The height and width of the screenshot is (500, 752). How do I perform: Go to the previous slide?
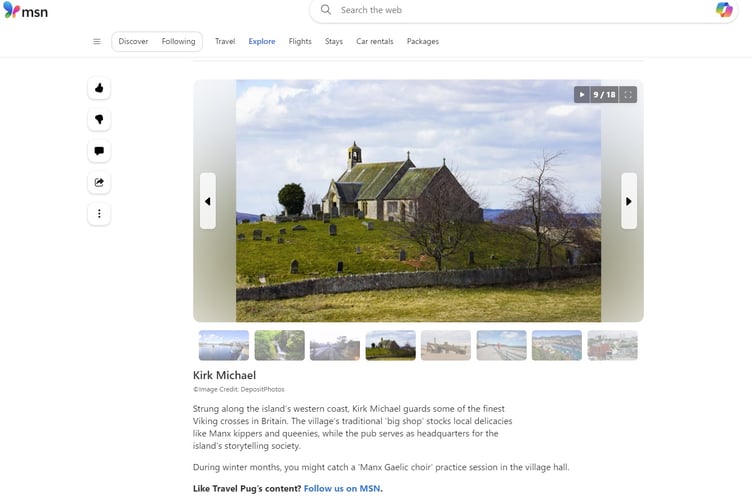click(x=208, y=201)
